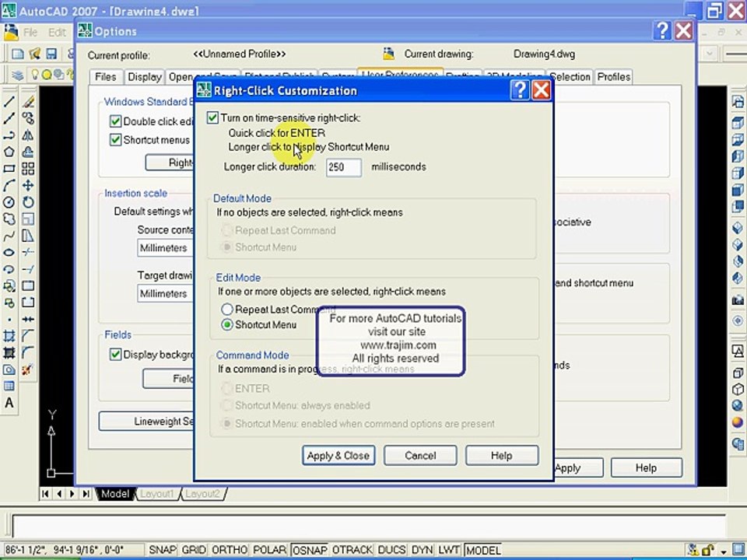Screen dimensions: 747x560
Task: Select the Rotate tool
Action: tap(28, 202)
